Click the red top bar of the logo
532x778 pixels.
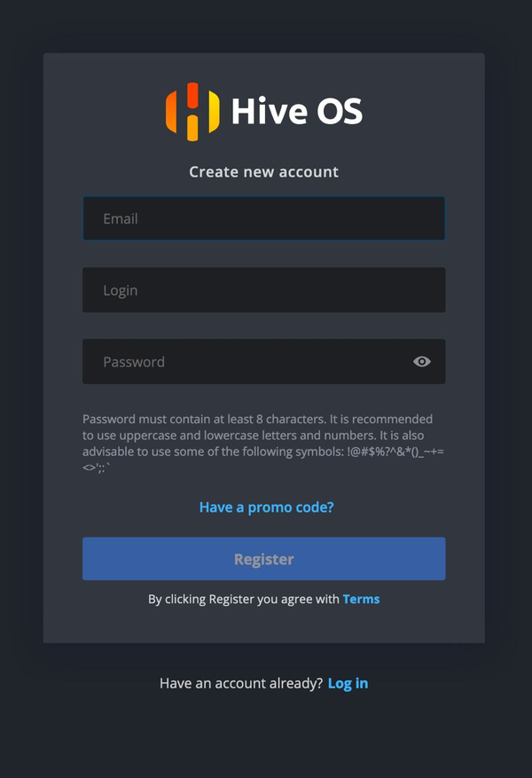[192, 95]
